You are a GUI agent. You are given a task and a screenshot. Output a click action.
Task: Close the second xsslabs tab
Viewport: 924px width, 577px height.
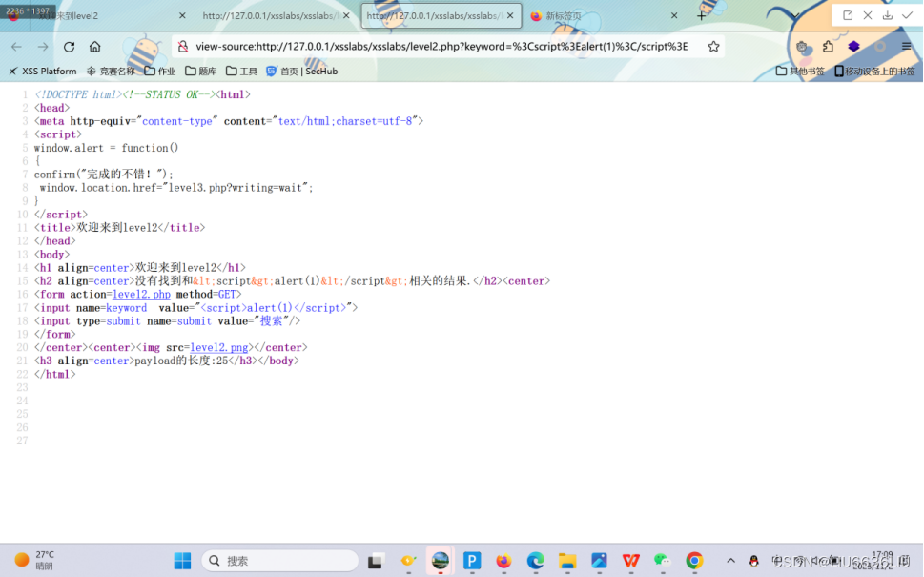pyautogui.click(x=346, y=16)
